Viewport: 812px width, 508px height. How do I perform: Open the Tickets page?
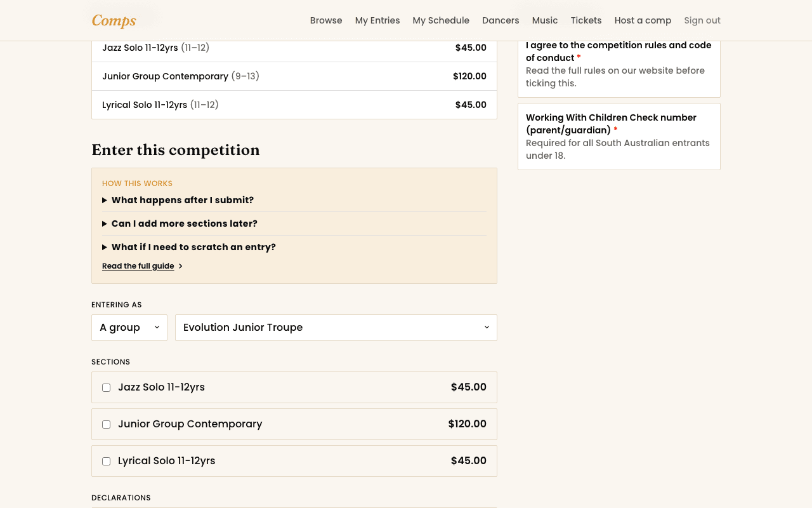(586, 20)
